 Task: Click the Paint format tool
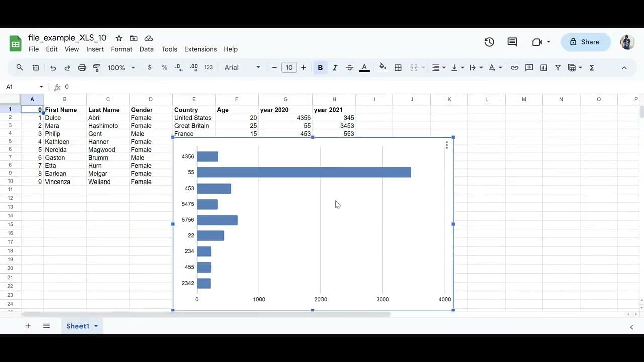(x=96, y=67)
